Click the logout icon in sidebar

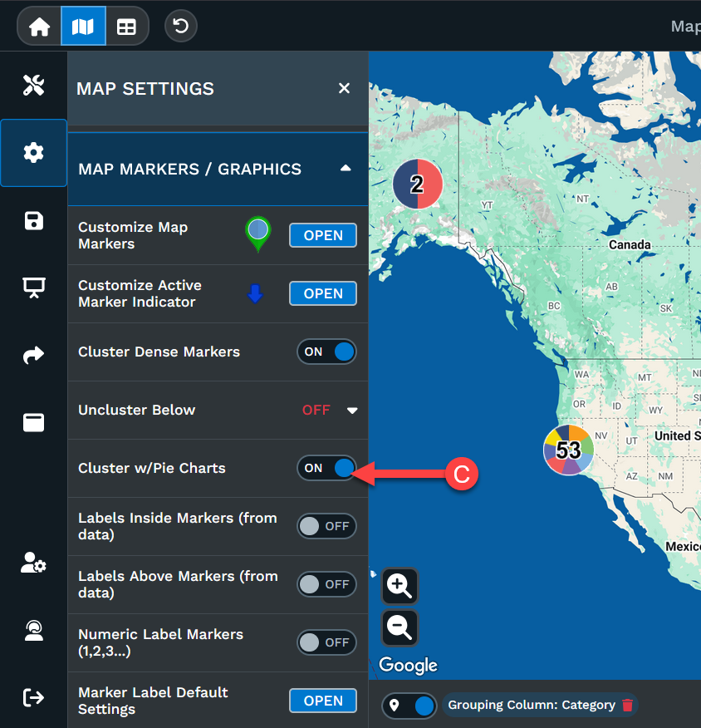pyautogui.click(x=33, y=697)
